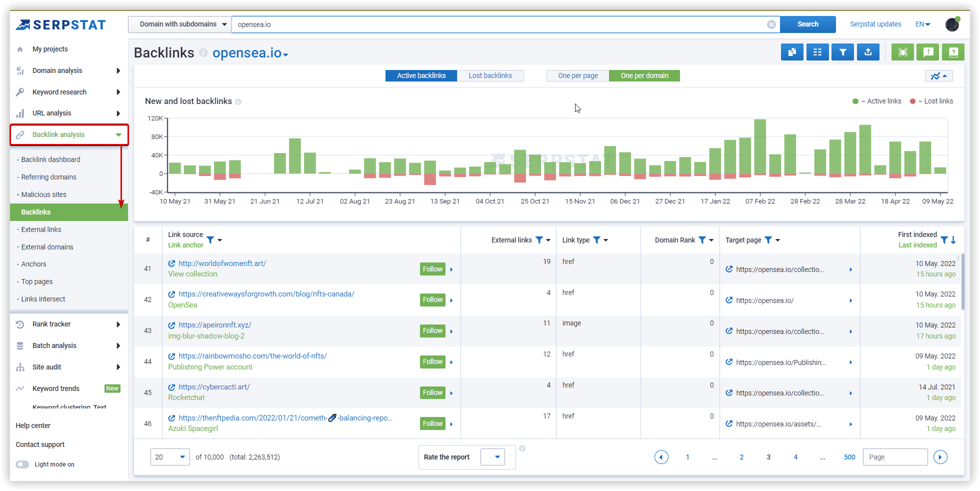The image size is (980, 491).
Task: Open EN language dropdown
Action: point(922,24)
